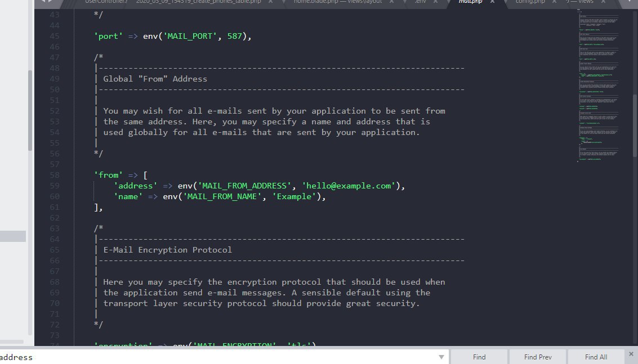This screenshot has width=638, height=364.
Task: Click the 'Example' string on line 60
Action: [x=294, y=196]
